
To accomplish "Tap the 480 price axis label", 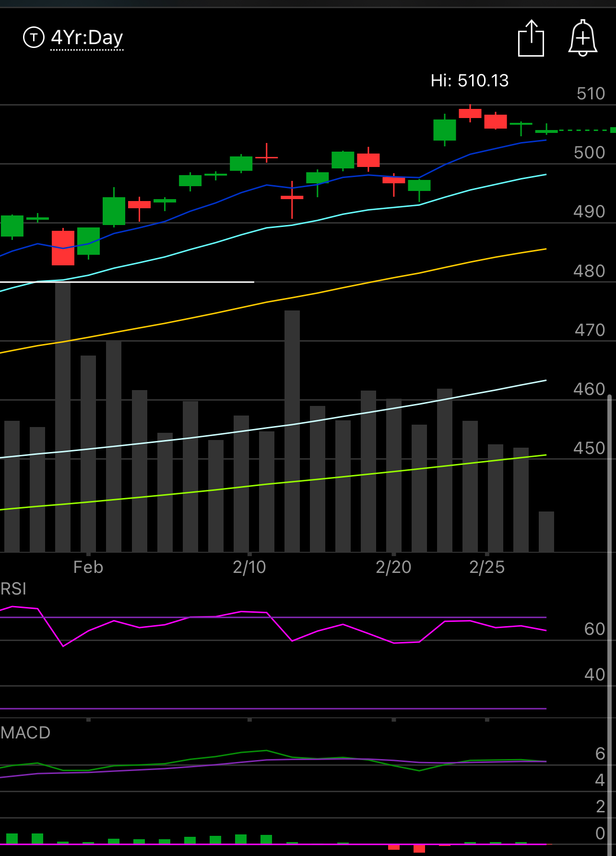I will 590,271.
